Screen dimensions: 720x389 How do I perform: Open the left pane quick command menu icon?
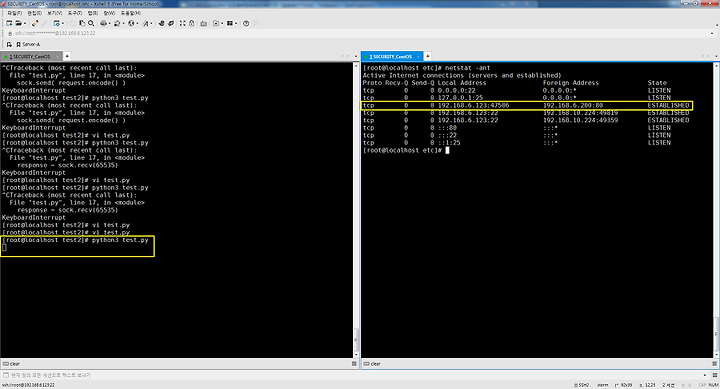pyautogui.click(x=354, y=364)
